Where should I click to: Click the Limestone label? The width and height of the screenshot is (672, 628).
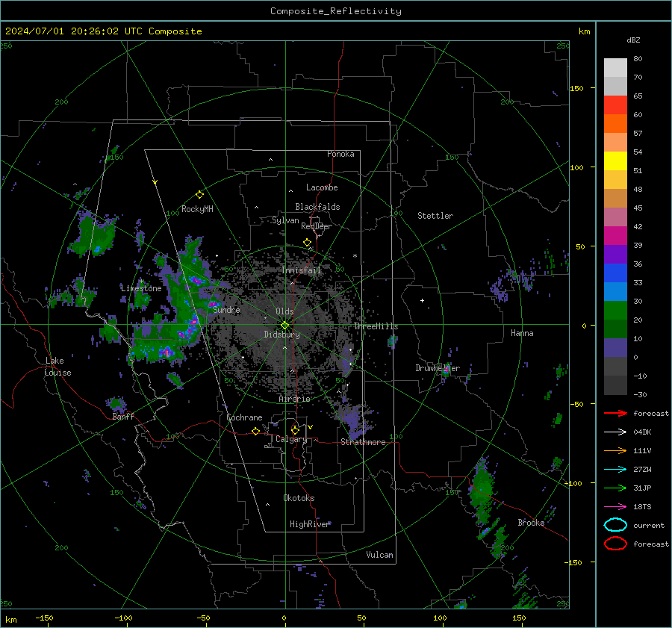(141, 288)
